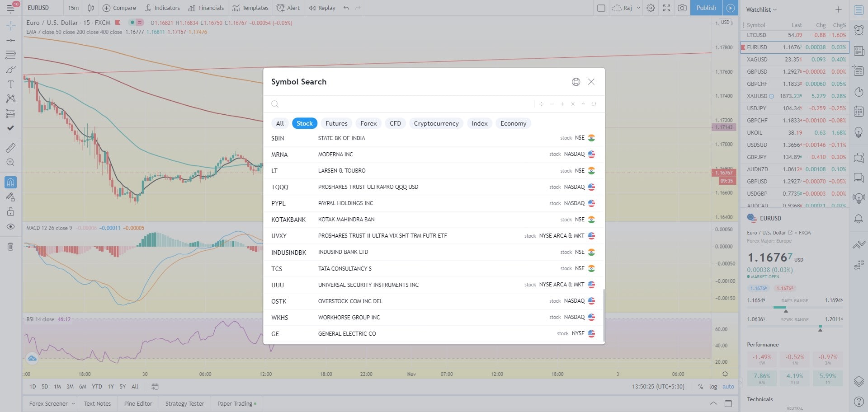Image resolution: width=868 pixels, height=412 pixels.
Task: Open the Pine Editor tab
Action: (x=138, y=403)
